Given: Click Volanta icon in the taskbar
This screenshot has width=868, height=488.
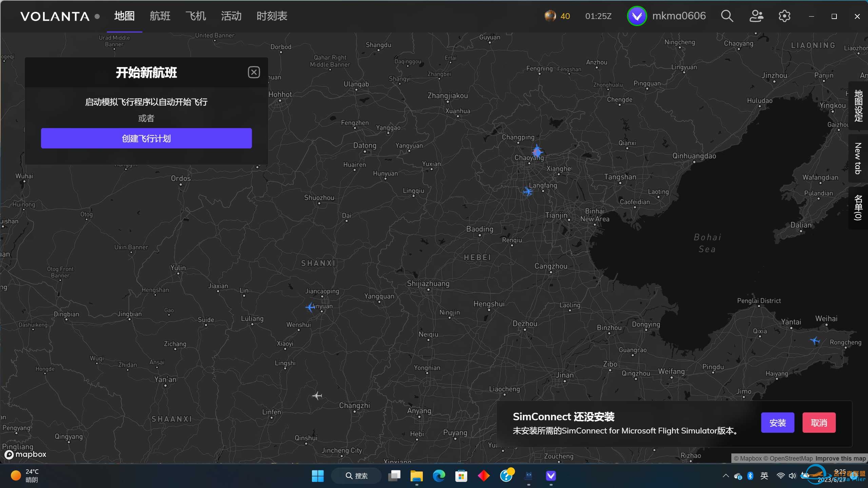Looking at the screenshot, I should [551, 476].
